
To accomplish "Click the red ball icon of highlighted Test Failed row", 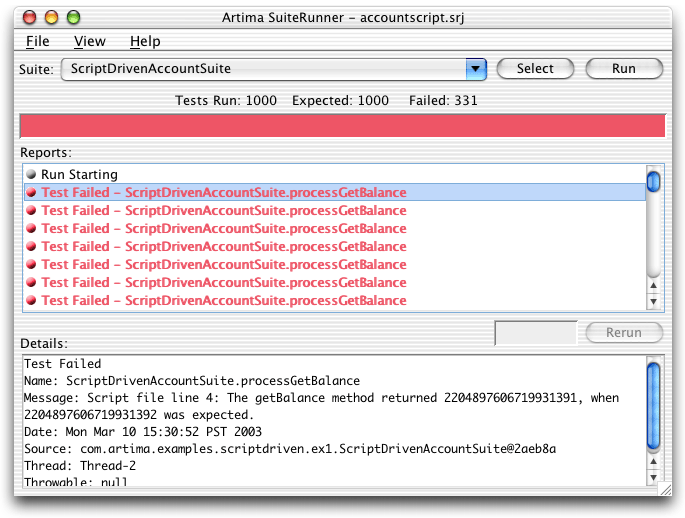I will tap(31, 192).
